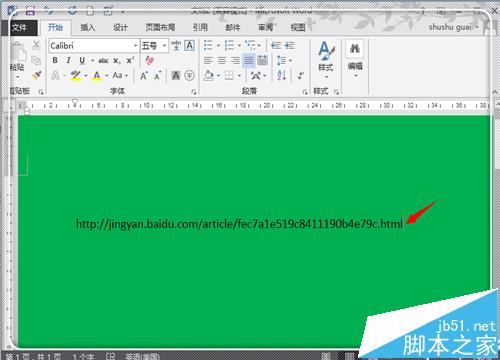This screenshot has width=500, height=360.
Task: Apply paragraph shading paint bucket
Action: (x=209, y=76)
